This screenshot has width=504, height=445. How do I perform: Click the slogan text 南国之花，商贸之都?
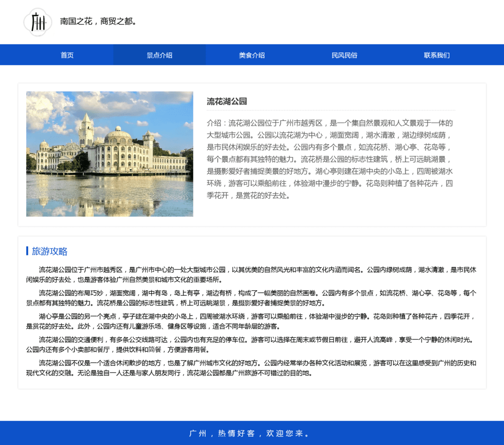98,22
